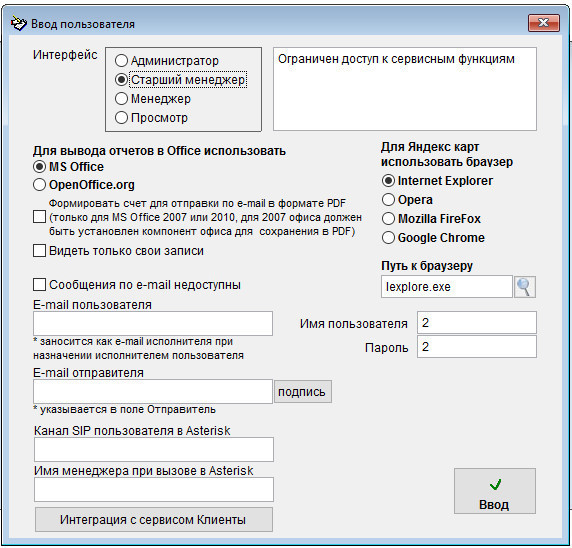Screen dimensions: 572x548
Task: Click the Путь к браузеру text field
Action: 447,287
